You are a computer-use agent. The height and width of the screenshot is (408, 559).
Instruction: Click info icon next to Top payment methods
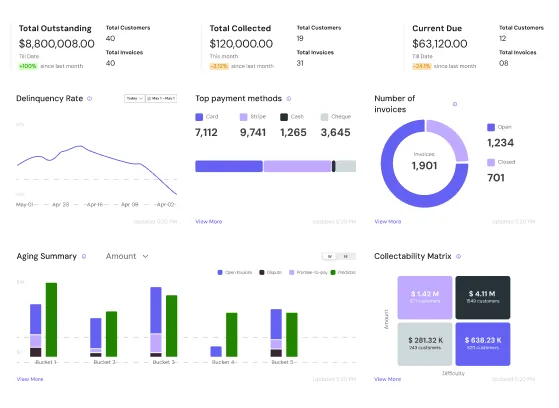point(289,99)
